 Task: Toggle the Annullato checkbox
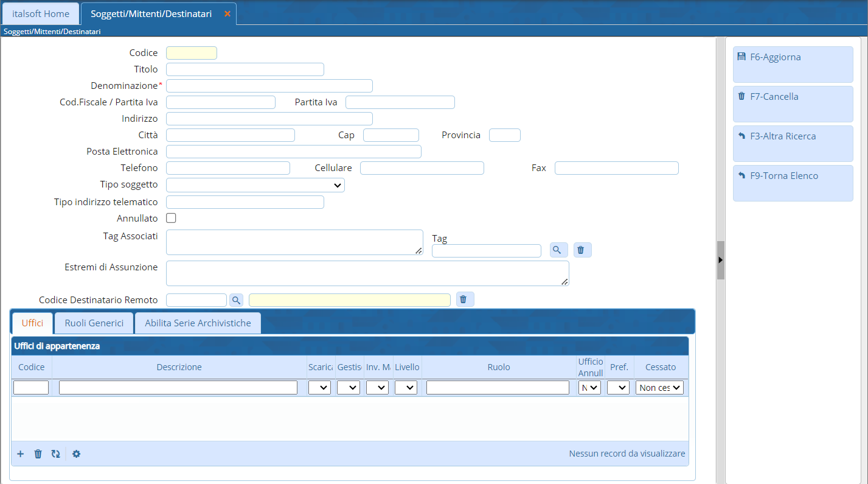pos(172,218)
